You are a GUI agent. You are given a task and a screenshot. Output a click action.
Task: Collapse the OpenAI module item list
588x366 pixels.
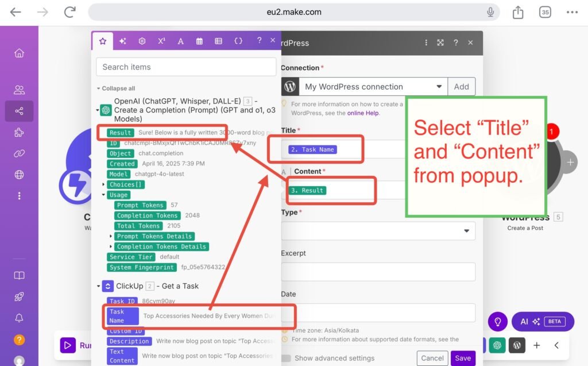click(98, 110)
